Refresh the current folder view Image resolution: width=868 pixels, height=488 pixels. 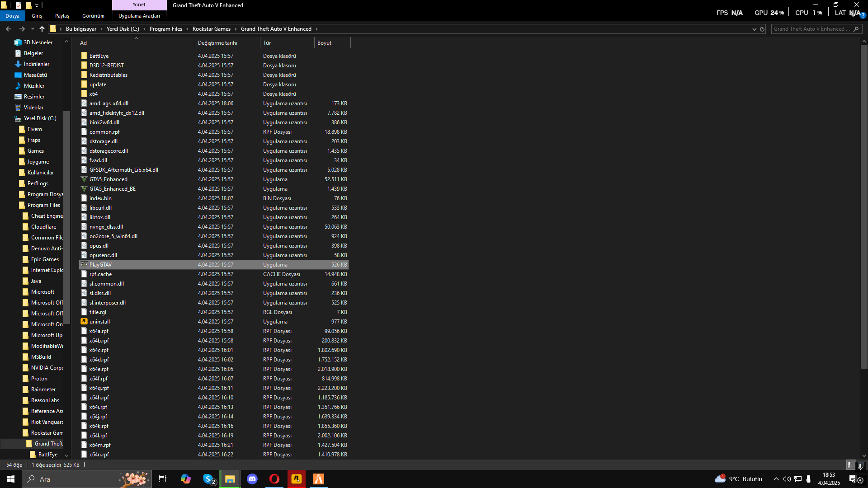pyautogui.click(x=762, y=29)
